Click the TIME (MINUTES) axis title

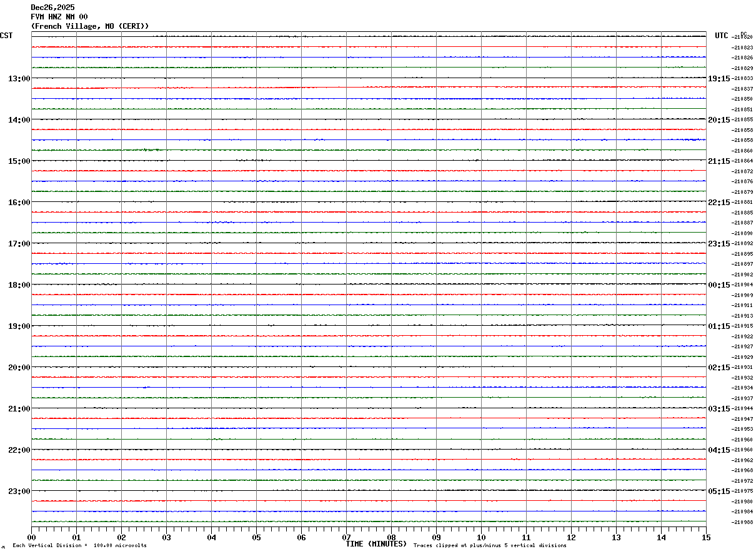tap(376, 544)
